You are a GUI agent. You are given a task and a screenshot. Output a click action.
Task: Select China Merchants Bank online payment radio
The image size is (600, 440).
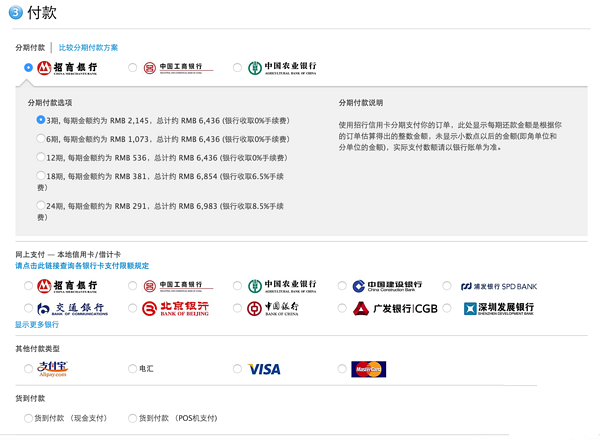click(28, 286)
